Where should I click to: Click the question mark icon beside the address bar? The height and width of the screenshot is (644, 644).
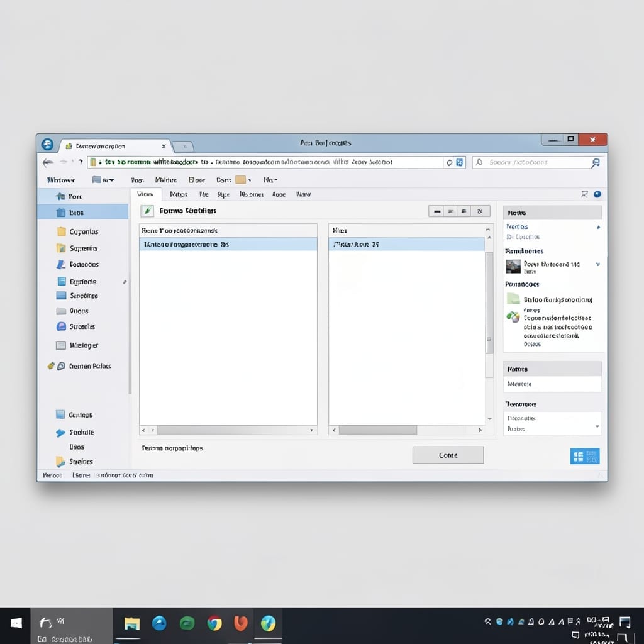80,162
